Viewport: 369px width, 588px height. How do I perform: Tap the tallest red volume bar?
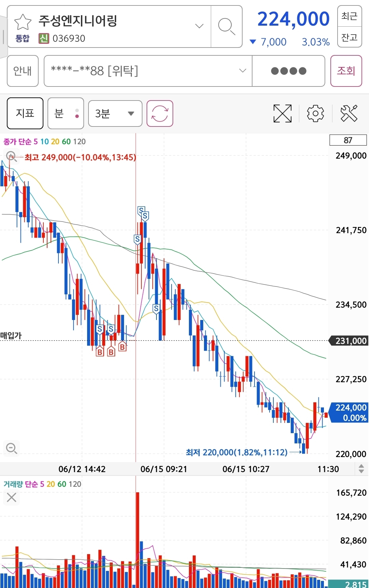coord(137,540)
